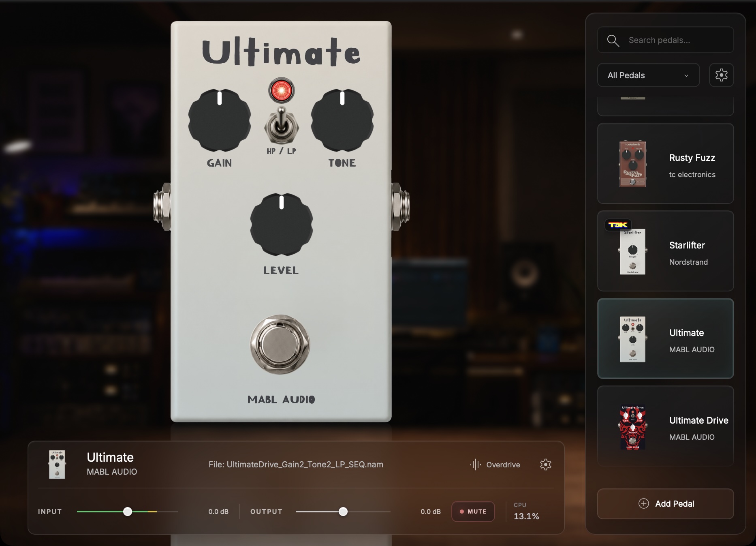Click the GAIN knob
This screenshot has width=756, height=546.
[220, 120]
